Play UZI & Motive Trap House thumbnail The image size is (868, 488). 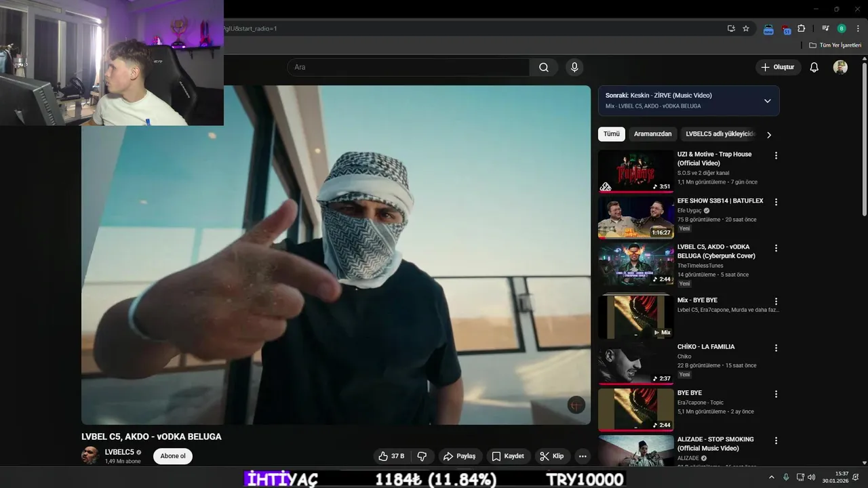(635, 171)
